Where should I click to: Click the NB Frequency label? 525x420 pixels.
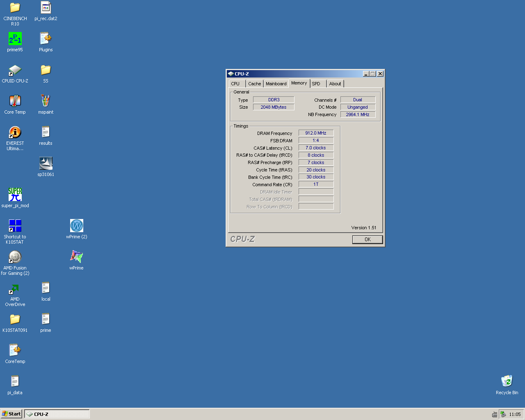click(x=322, y=115)
